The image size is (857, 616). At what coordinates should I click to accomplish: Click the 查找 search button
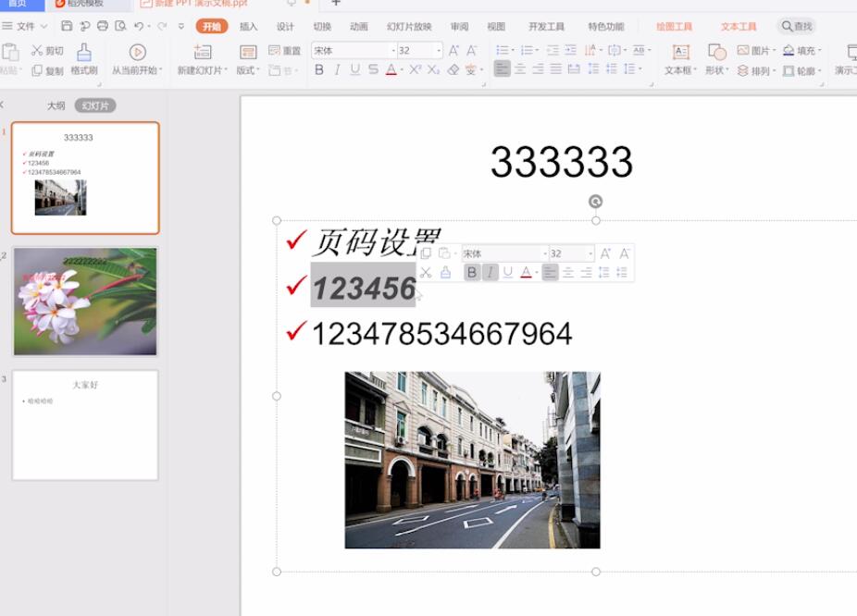pyautogui.click(x=796, y=26)
